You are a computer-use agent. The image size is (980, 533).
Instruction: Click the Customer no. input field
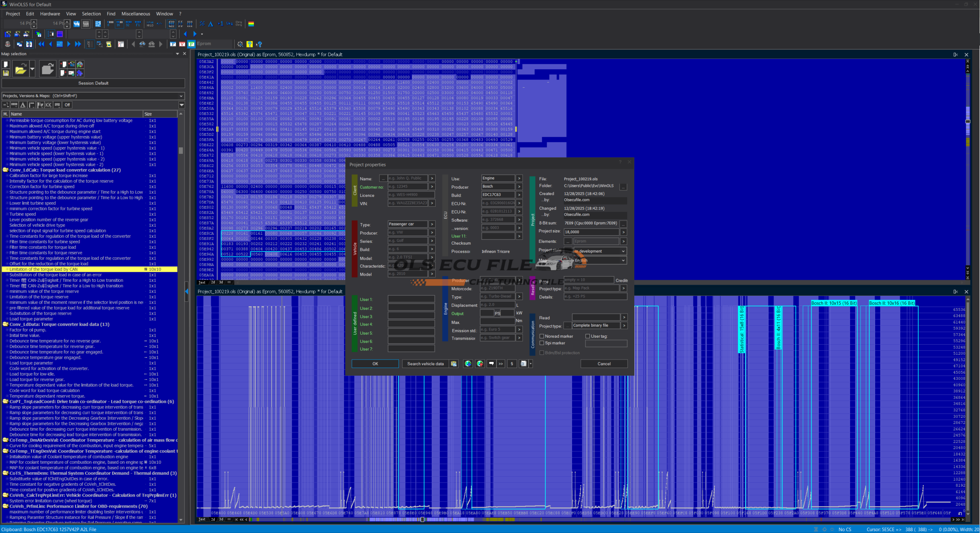(407, 187)
